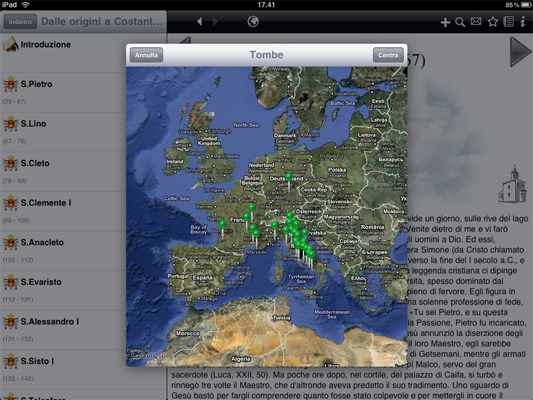Tap the Wi-Fi status icon
Screen dimensions: 533x400
click(x=25, y=5)
